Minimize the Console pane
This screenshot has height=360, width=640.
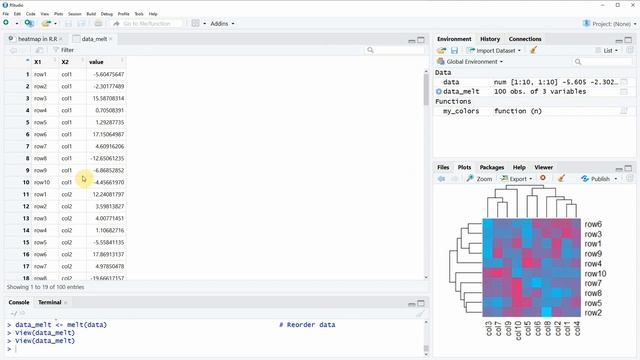[412, 304]
